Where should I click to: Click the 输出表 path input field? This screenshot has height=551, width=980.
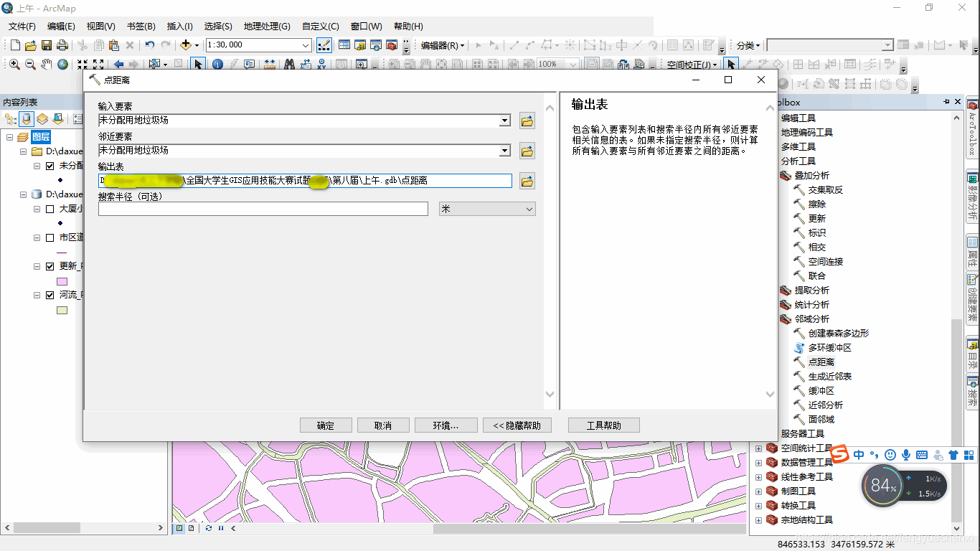pos(305,181)
